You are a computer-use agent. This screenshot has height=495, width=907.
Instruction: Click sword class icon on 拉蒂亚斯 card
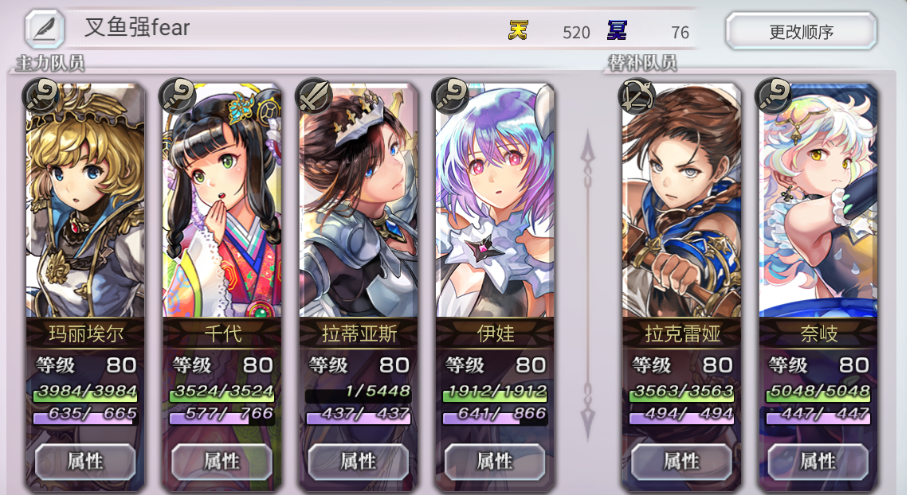point(314,95)
